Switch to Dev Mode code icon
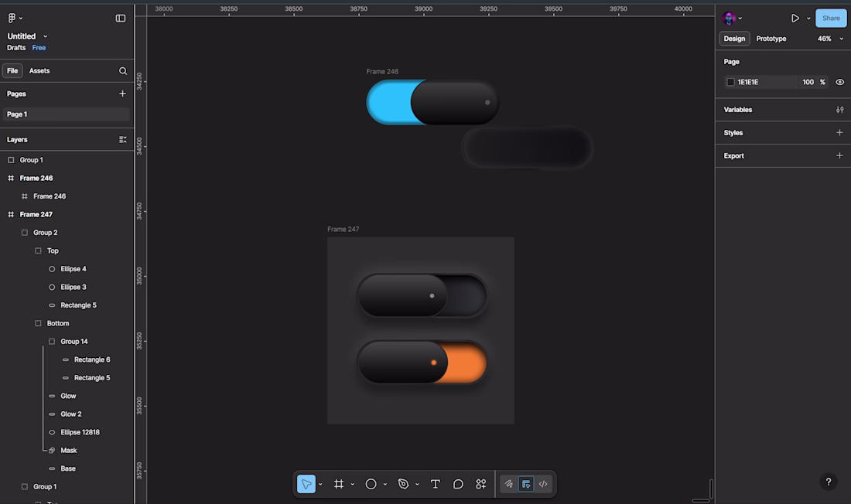 (x=543, y=483)
